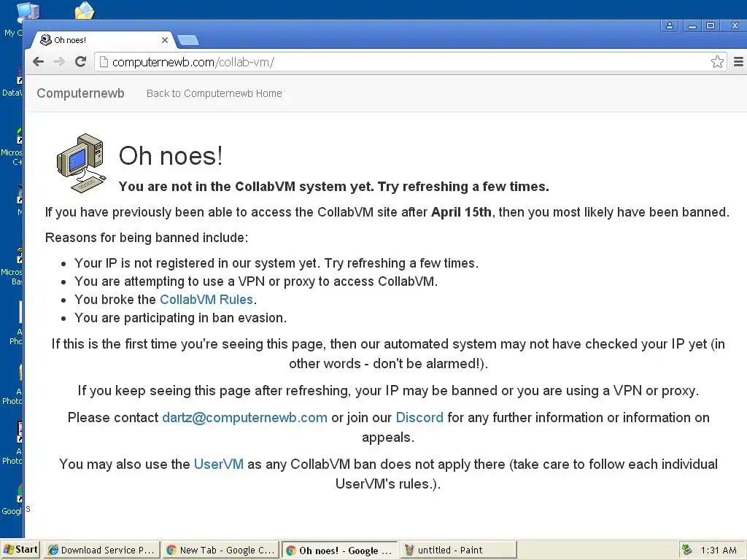747x560 pixels.
Task: Email dartz@computernewb.com link
Action: click(x=245, y=418)
